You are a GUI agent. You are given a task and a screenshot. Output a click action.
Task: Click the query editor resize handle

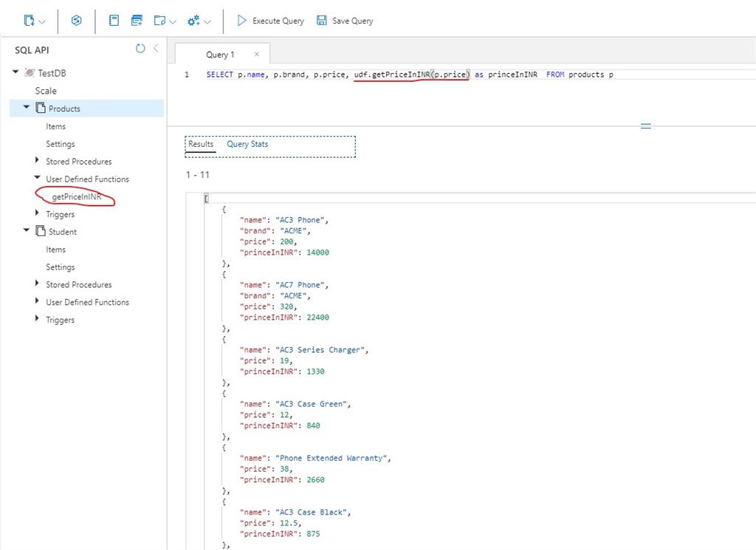(645, 126)
